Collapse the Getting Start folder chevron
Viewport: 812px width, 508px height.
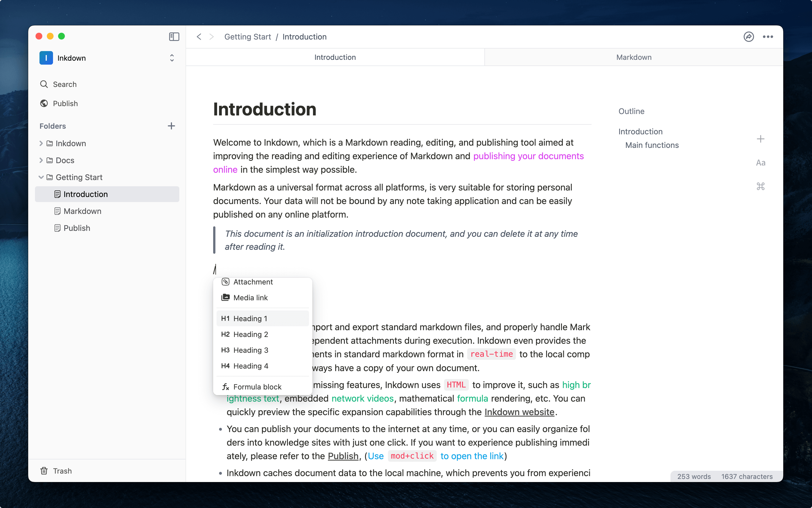pyautogui.click(x=41, y=177)
